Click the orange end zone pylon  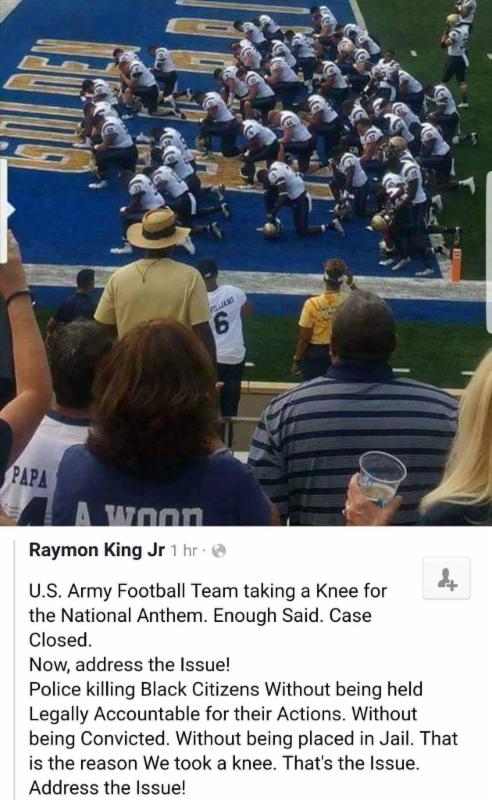[456, 264]
